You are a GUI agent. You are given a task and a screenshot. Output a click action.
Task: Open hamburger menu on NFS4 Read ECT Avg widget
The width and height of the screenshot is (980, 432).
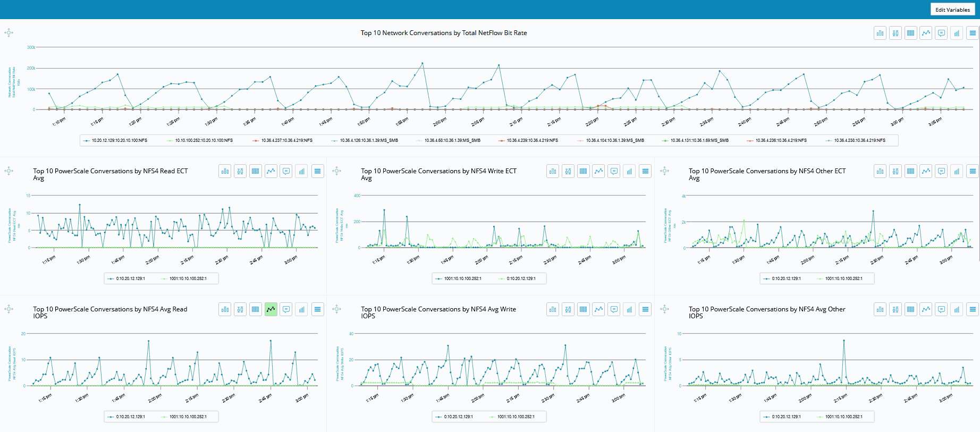(x=317, y=171)
